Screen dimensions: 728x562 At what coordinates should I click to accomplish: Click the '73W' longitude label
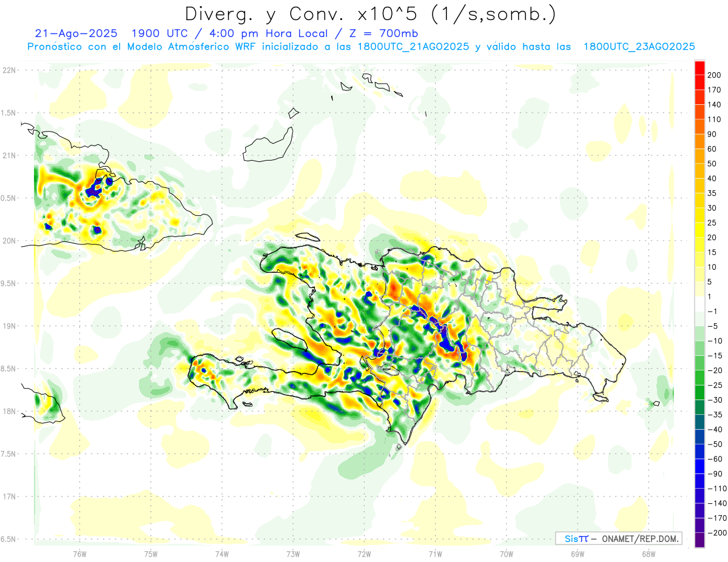click(x=293, y=554)
